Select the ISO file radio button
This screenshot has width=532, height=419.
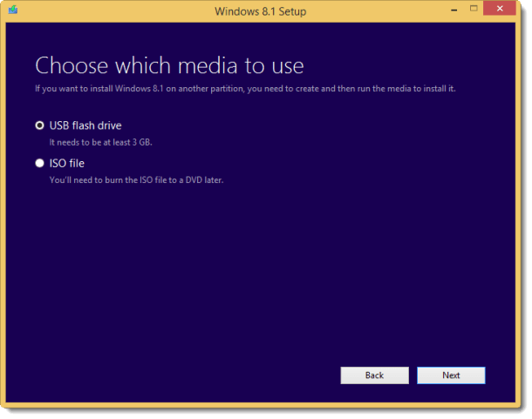coord(40,164)
